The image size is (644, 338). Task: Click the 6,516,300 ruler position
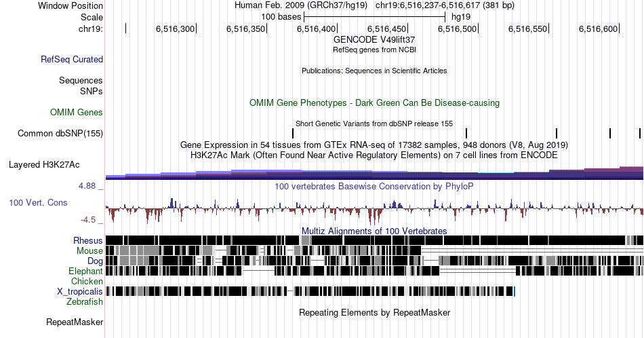click(176, 29)
